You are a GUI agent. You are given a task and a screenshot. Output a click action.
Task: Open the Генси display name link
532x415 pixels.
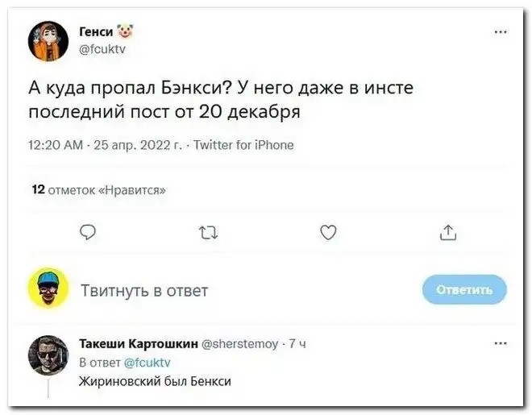(x=97, y=32)
